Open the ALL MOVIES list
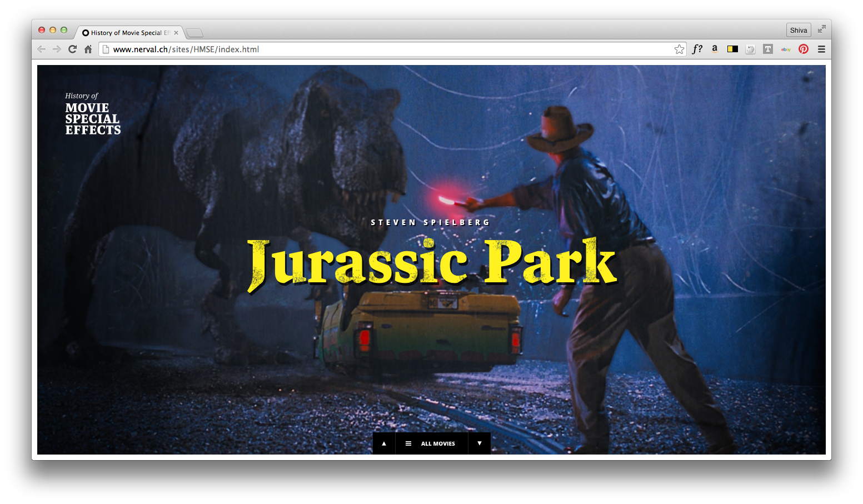 [x=432, y=443]
